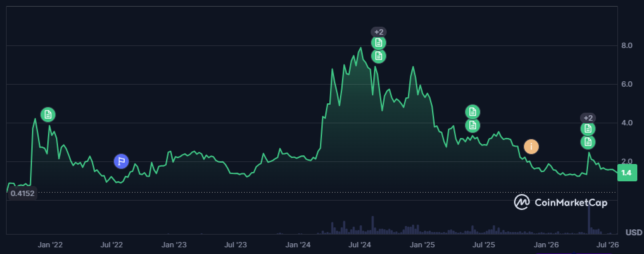
Task: Open lower document marker above the 2026 spike
Action: (x=588, y=142)
